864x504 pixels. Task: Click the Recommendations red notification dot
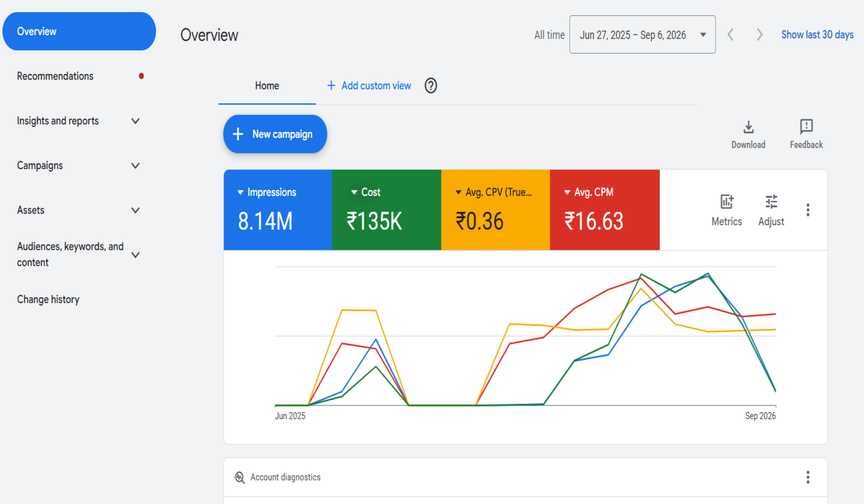pos(141,76)
